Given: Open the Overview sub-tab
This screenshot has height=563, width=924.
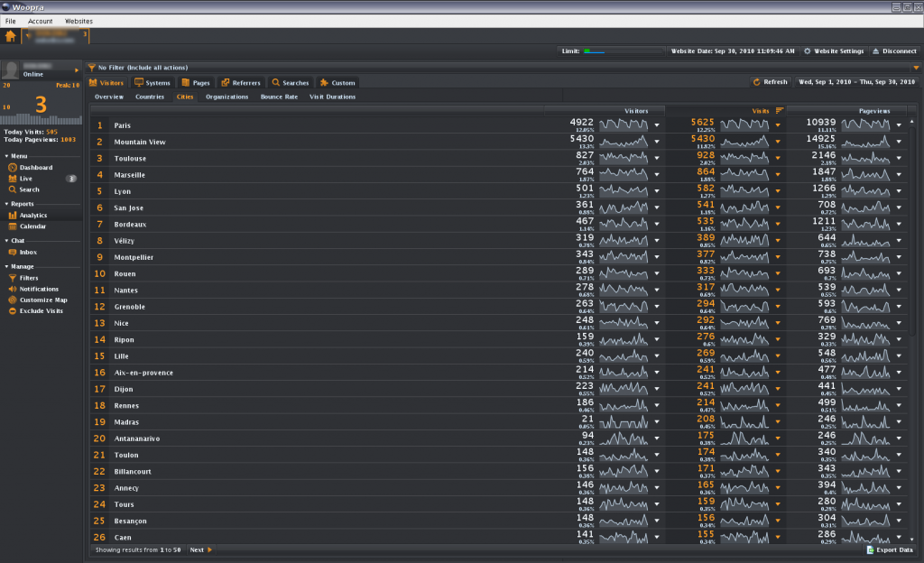Looking at the screenshot, I should (109, 97).
